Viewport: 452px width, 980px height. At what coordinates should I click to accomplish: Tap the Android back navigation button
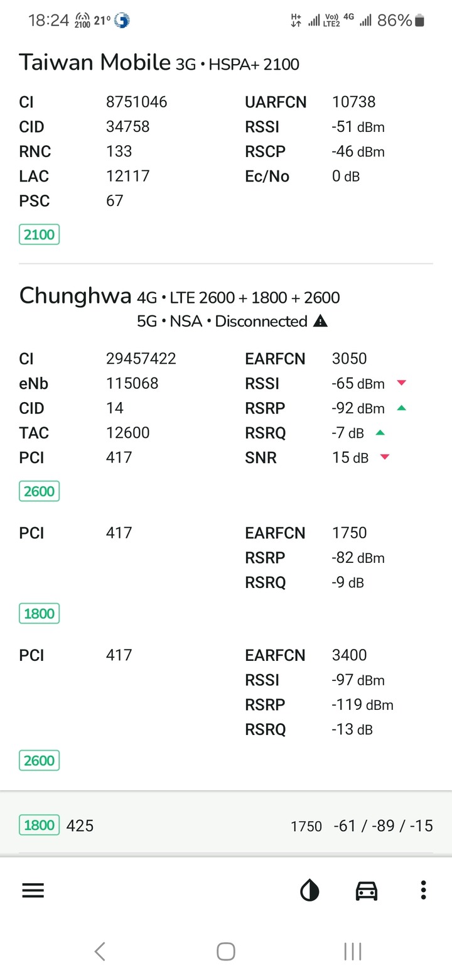(x=99, y=951)
